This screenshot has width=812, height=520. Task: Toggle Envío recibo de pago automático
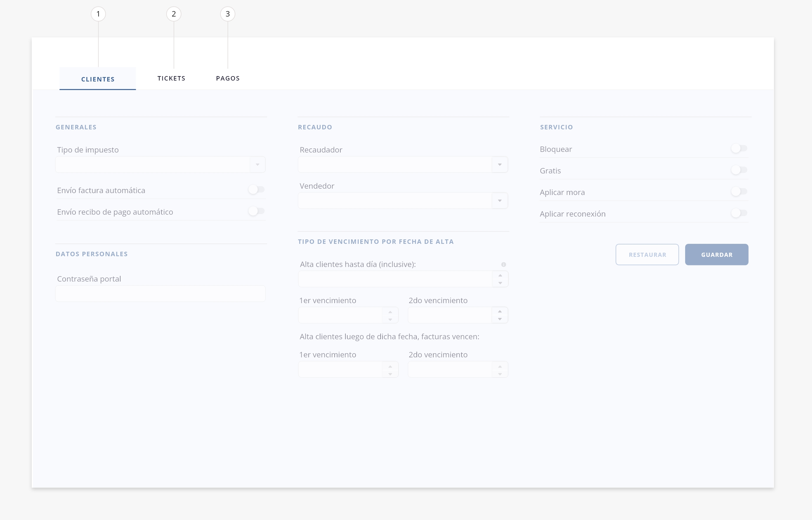click(256, 211)
